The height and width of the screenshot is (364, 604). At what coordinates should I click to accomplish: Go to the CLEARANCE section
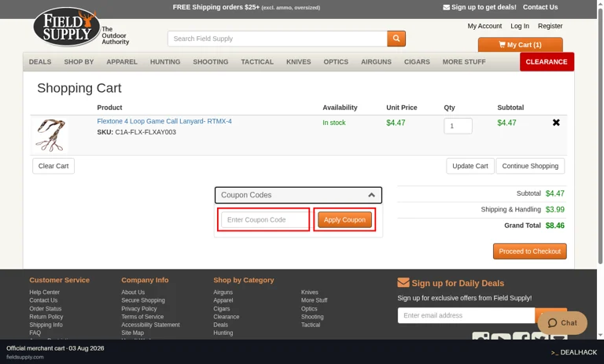547,61
